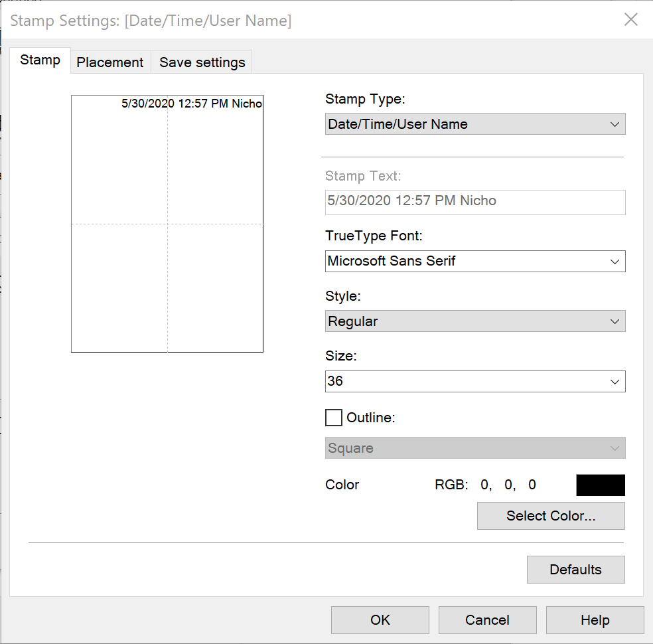Cancel the Stamp Settings dialog
Viewport: 653px width, 644px height.
coord(487,620)
